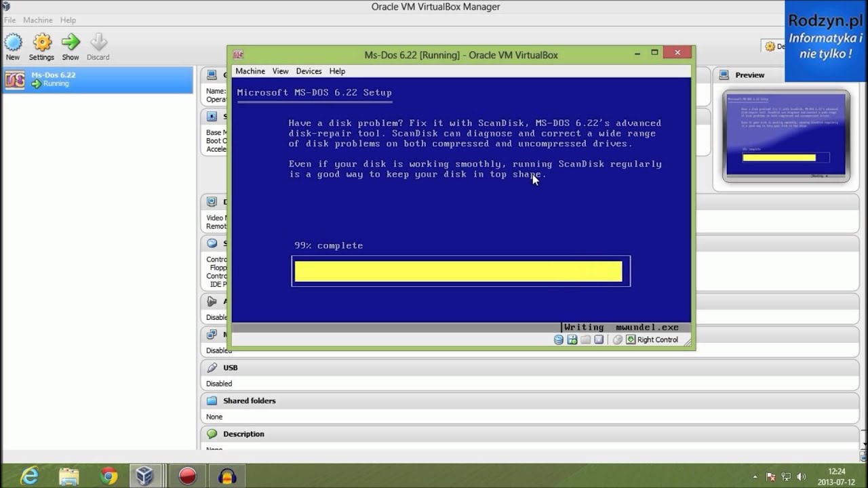Open the File menu in VirtualBox Manager
Image resolution: width=868 pixels, height=488 pixels.
click(10, 20)
